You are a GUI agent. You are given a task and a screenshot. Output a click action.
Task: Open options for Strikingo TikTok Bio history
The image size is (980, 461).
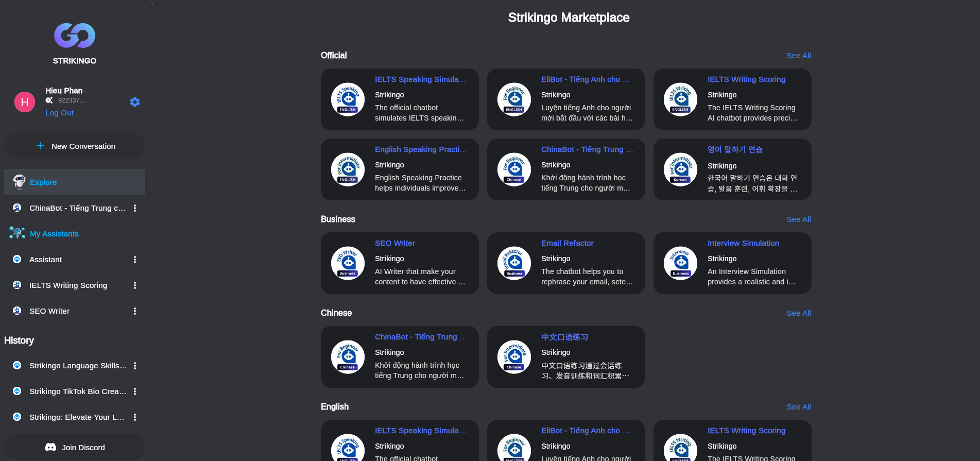(x=135, y=391)
